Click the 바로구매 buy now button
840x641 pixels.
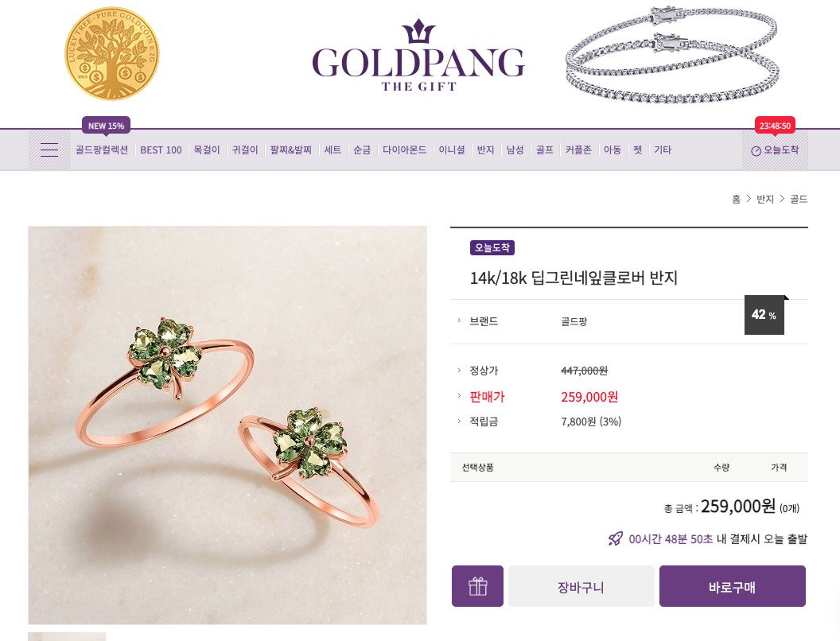733,586
